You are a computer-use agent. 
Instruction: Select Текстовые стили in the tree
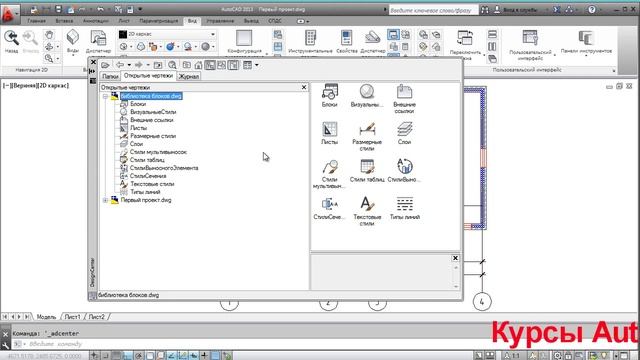click(x=152, y=184)
